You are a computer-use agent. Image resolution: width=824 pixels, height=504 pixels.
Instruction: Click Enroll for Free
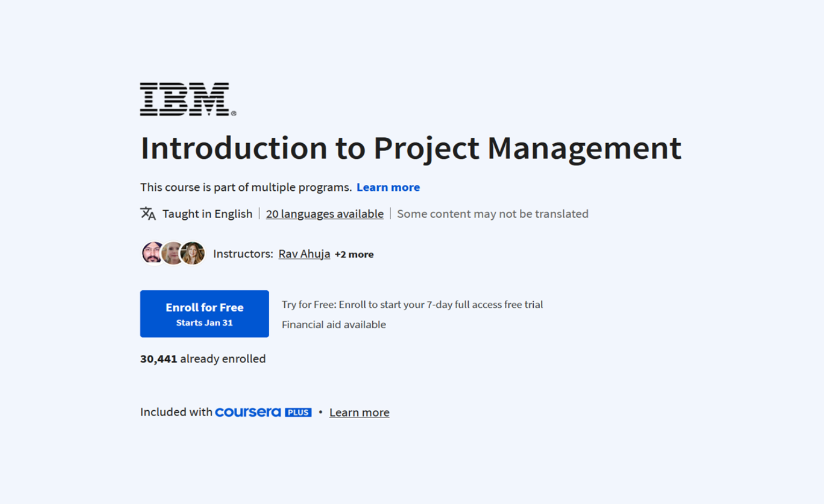click(204, 314)
